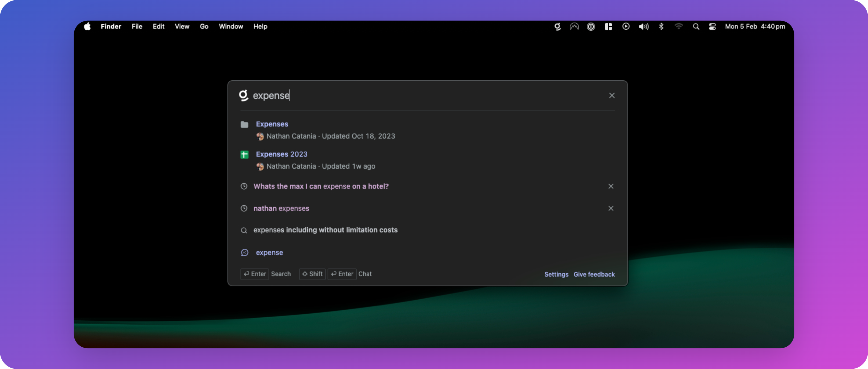This screenshot has width=868, height=369.
Task: Open the 1Password menu bar icon
Action: [x=591, y=26]
